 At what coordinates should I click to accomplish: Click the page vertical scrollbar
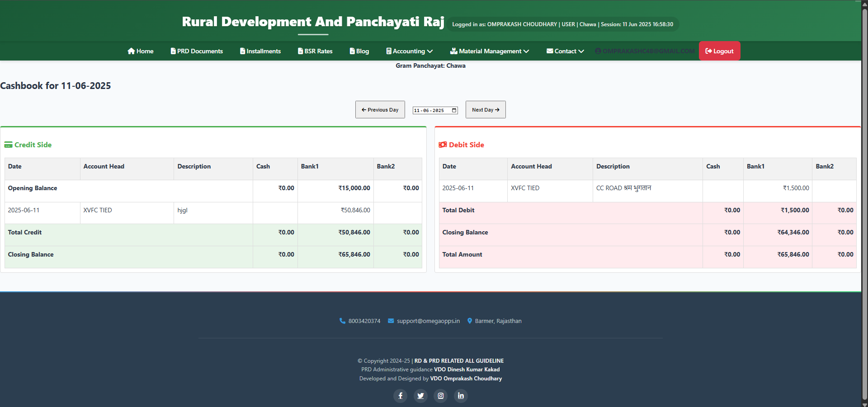(864, 203)
